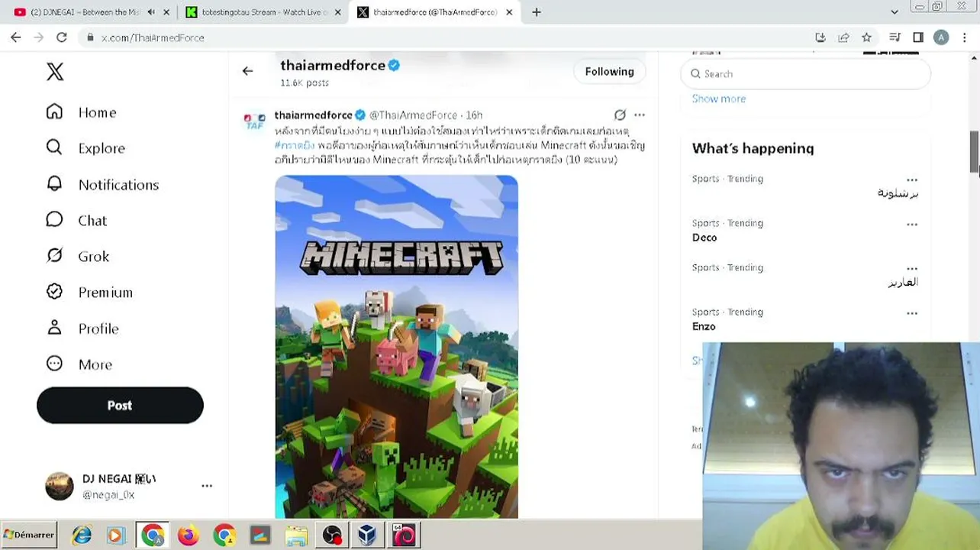Switch to OBS Studio on the taskbar
The height and width of the screenshot is (550, 980).
pyautogui.click(x=332, y=535)
